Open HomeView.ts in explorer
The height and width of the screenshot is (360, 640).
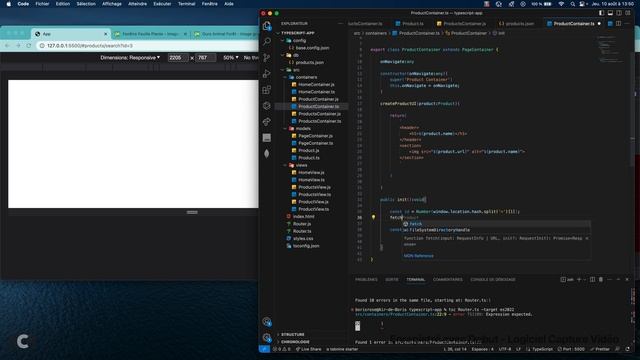coord(311,180)
